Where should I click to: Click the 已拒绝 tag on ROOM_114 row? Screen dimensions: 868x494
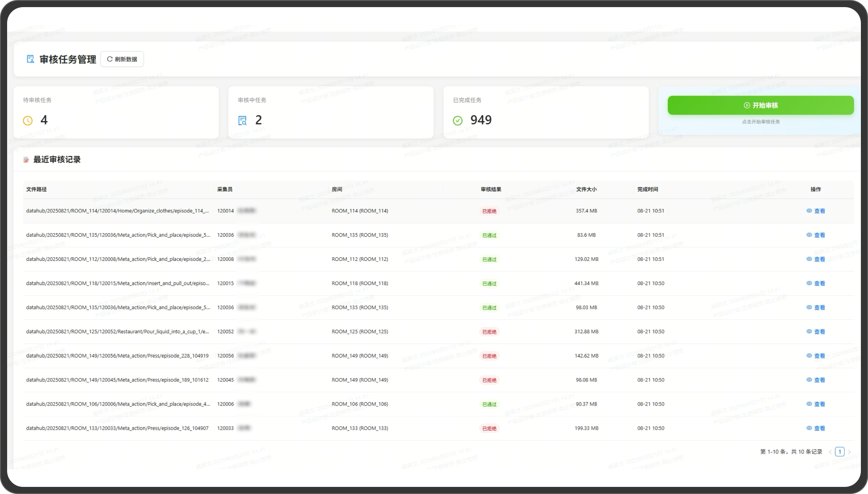[x=489, y=211]
